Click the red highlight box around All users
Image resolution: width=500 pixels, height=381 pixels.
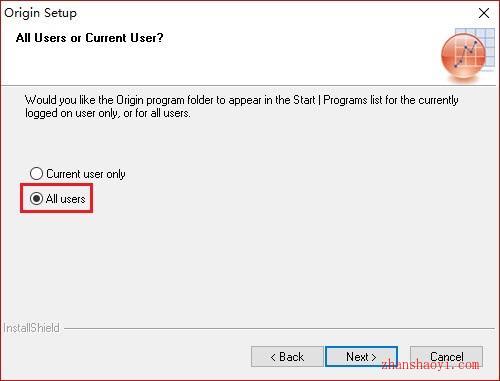coord(56,198)
